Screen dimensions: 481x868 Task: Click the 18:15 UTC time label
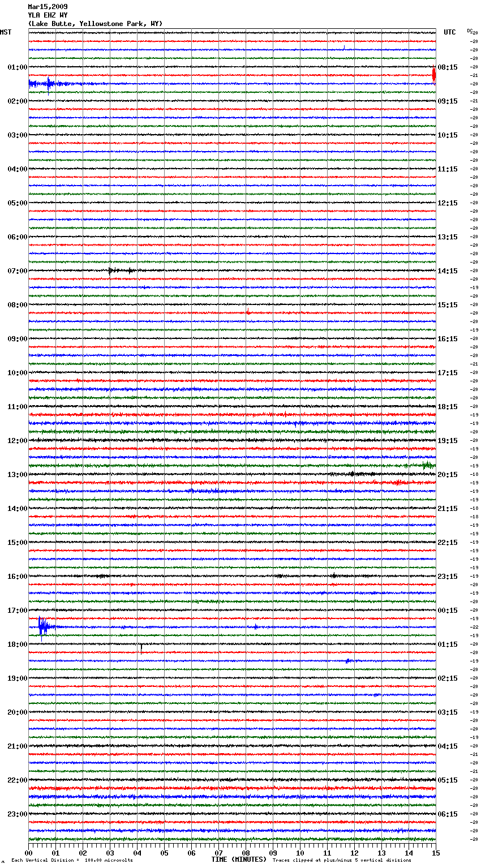point(448,407)
